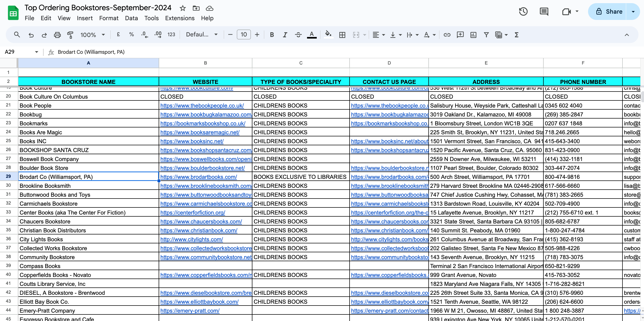
Task: Increase font size plus button
Action: point(257,35)
